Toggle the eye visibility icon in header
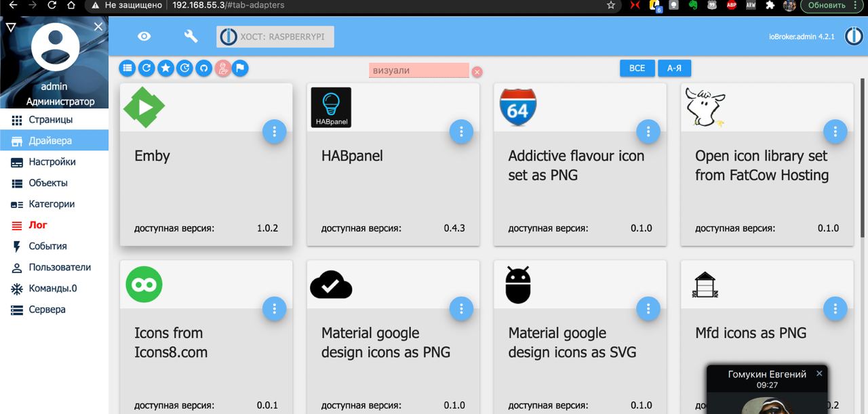Viewport: 868px width, 414px height. pyautogui.click(x=144, y=37)
